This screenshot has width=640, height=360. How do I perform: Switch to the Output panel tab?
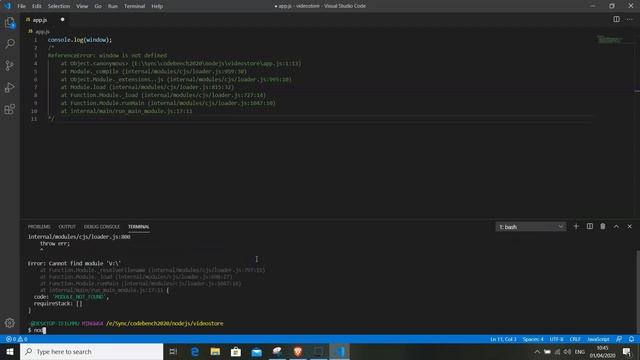tap(67, 227)
